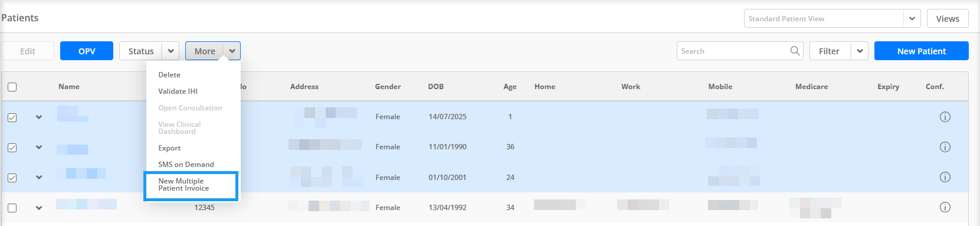Sort by the DOB column header
Screen dimensions: 980x226
tap(436, 87)
